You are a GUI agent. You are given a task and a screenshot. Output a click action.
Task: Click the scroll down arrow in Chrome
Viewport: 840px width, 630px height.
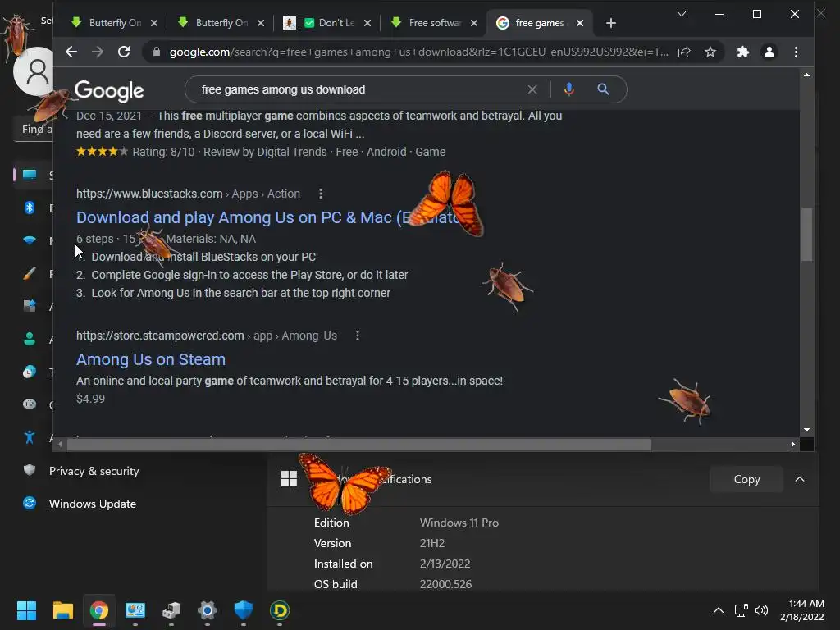[806, 430]
